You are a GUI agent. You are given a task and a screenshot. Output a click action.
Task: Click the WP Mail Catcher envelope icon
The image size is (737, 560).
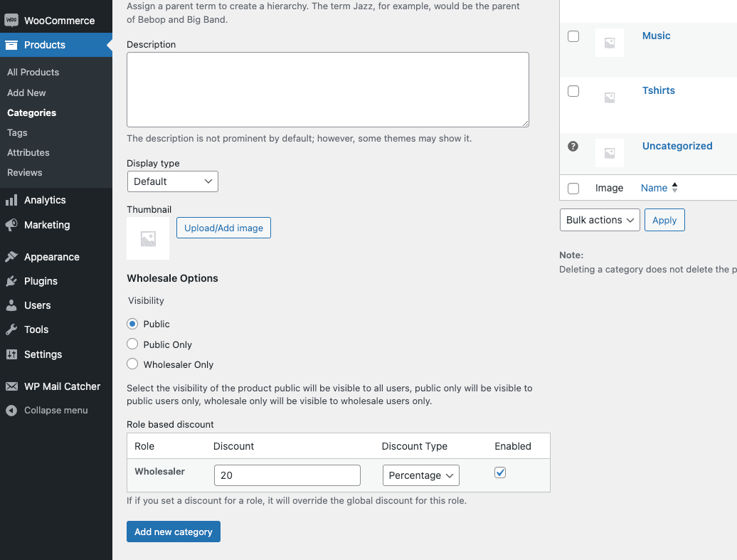(x=11, y=386)
